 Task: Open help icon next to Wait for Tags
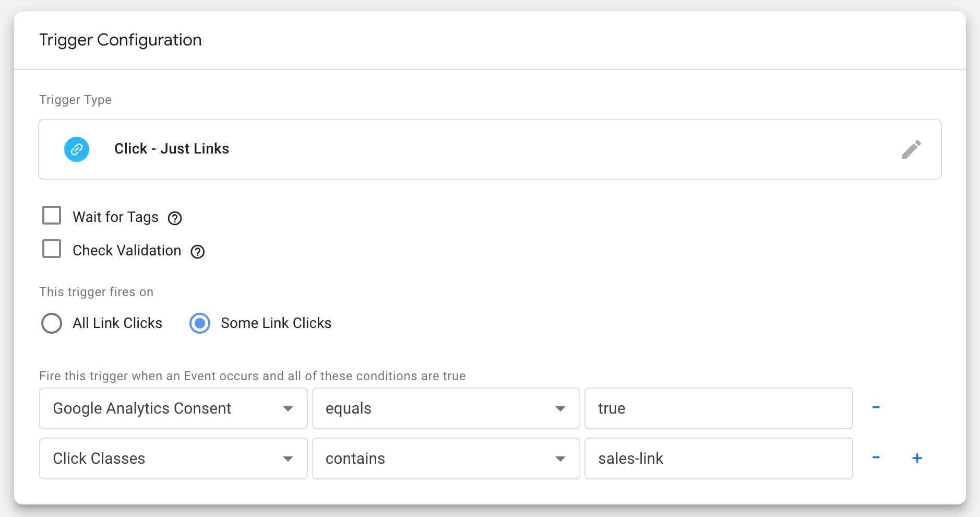coord(175,218)
